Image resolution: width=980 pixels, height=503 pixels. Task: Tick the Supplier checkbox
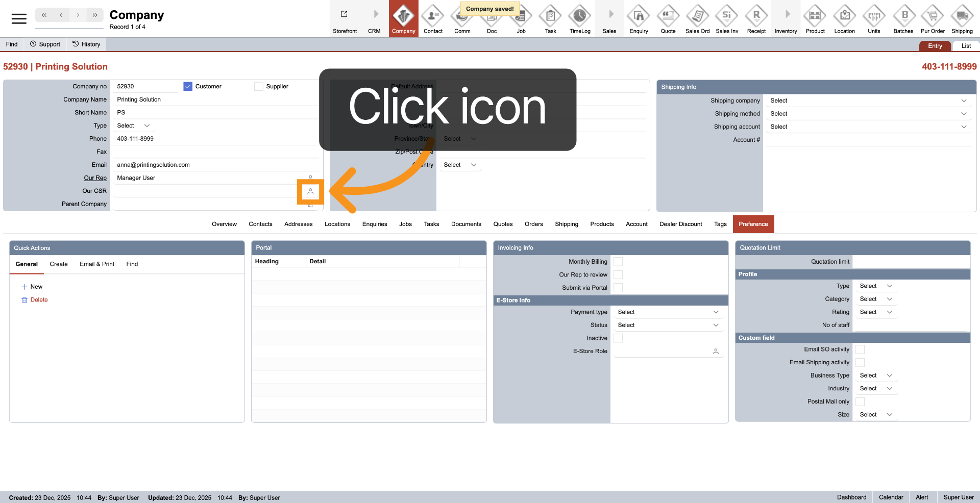click(259, 87)
